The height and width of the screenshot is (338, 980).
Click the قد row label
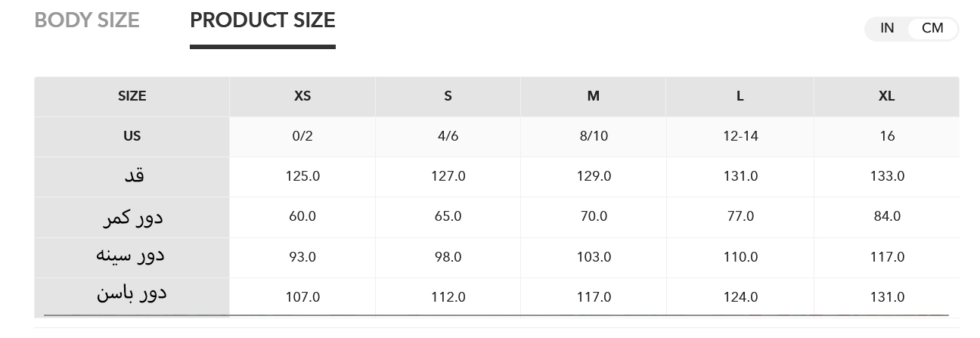133,176
